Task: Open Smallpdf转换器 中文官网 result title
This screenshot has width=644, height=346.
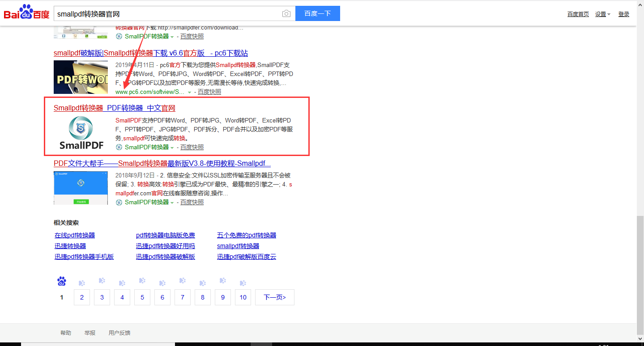Action: click(x=115, y=108)
